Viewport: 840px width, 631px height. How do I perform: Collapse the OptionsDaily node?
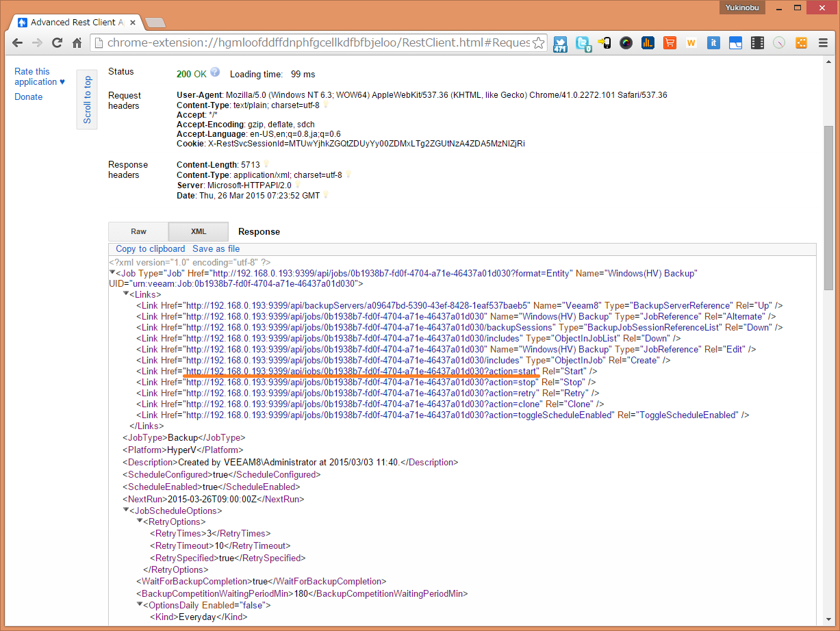(140, 604)
